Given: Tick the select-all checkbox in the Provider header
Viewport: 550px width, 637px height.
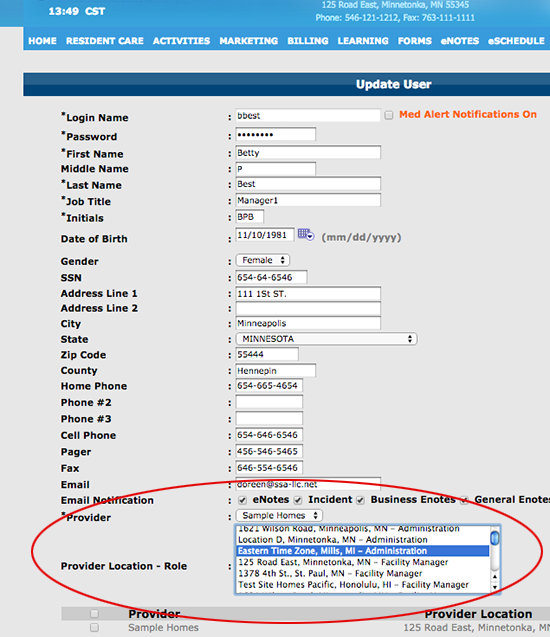Looking at the screenshot, I should coord(94,613).
